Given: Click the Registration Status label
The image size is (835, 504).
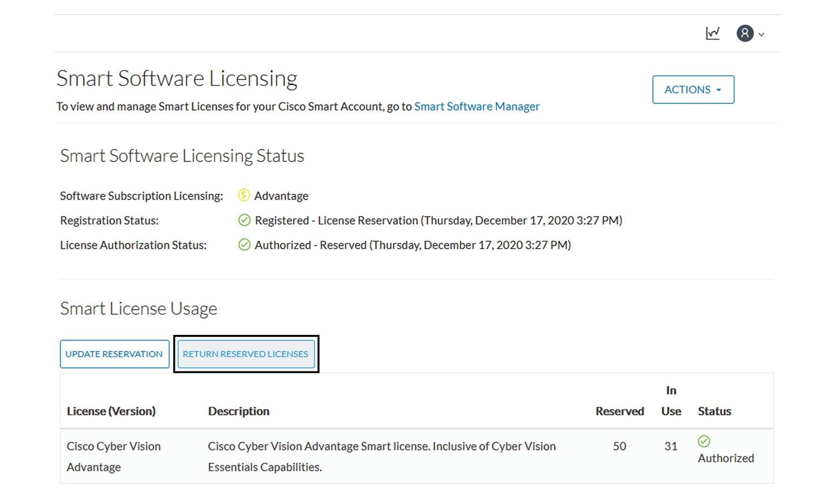Looking at the screenshot, I should pyautogui.click(x=109, y=220).
